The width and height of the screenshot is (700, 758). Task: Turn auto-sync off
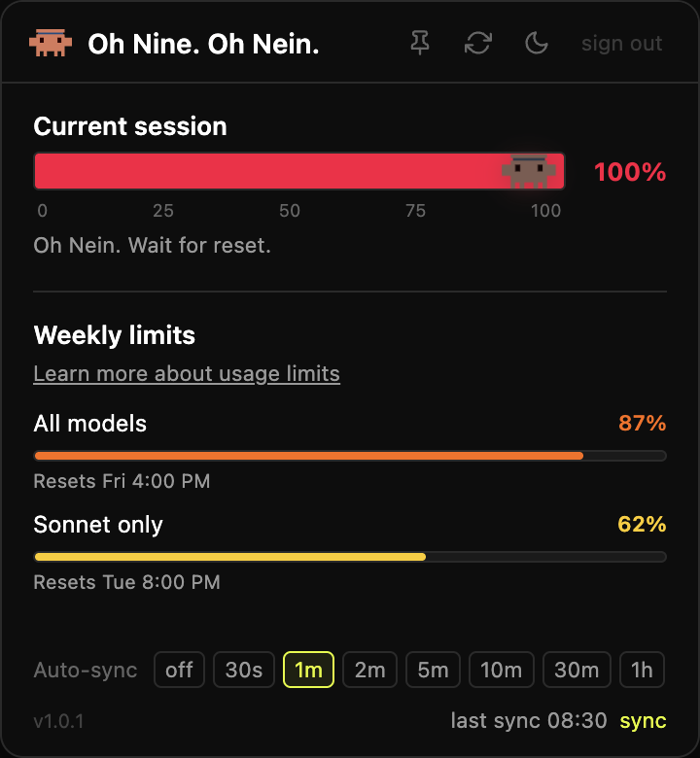pos(179,670)
